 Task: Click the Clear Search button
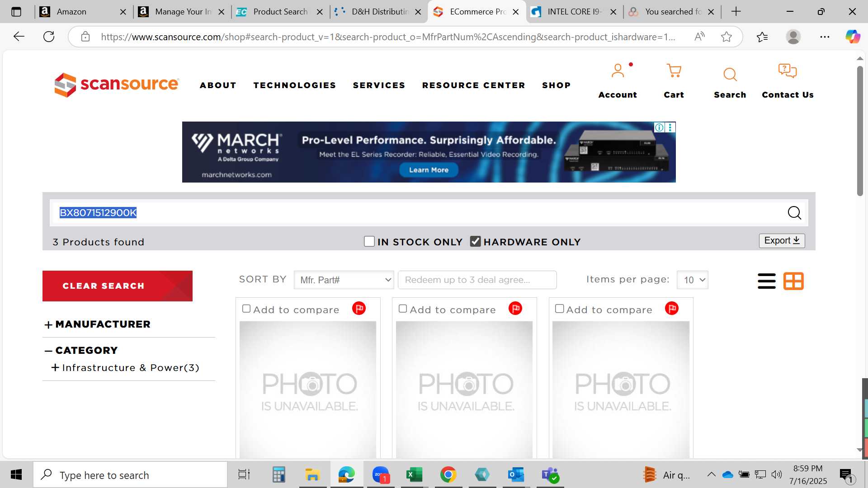click(118, 286)
